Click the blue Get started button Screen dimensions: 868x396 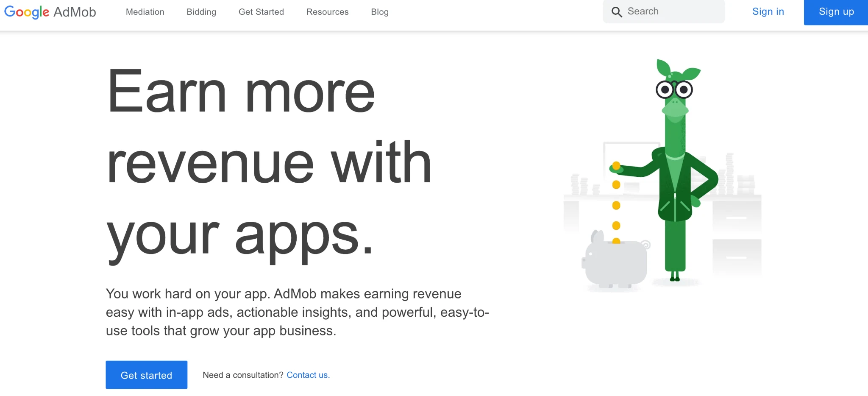pyautogui.click(x=147, y=375)
